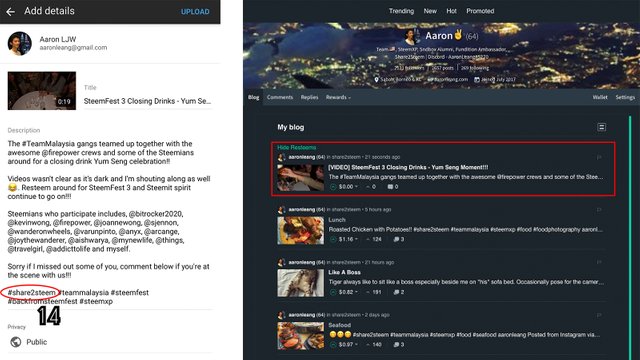Viewport: 640px width, 360px height.
Task: Click the location pin icon in the banner
Action: click(376, 79)
